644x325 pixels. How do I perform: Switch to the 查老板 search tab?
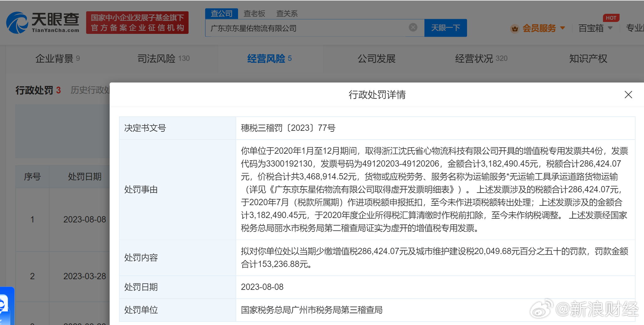254,13
